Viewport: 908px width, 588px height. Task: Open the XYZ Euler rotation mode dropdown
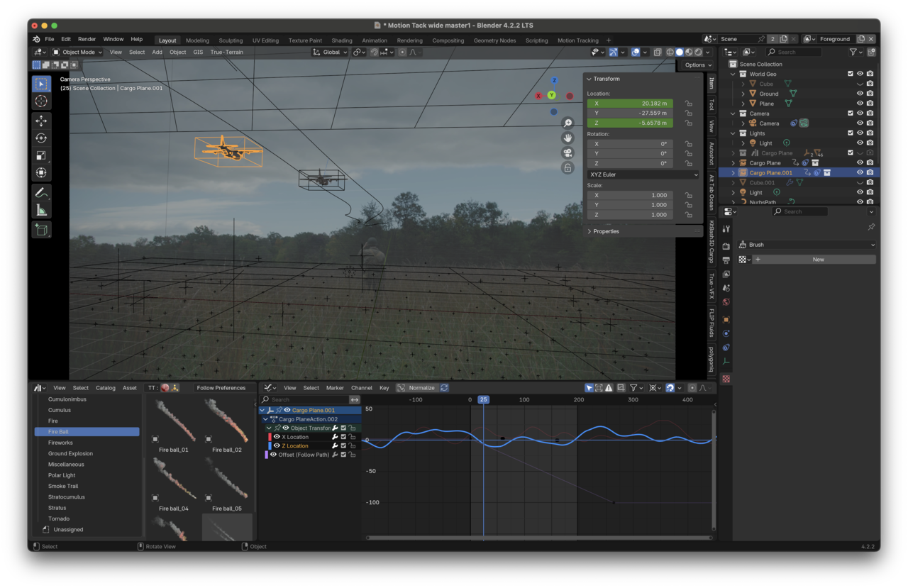click(642, 174)
